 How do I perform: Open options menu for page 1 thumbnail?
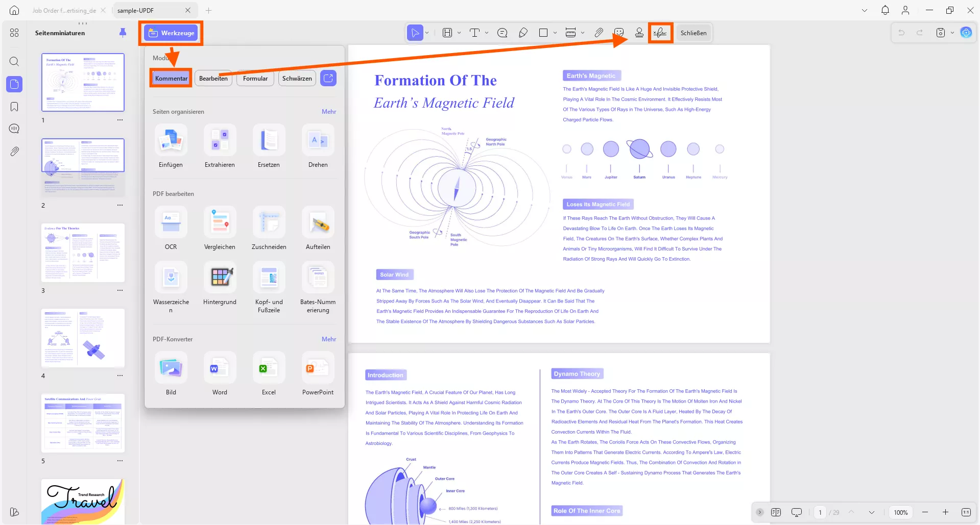[x=120, y=120]
